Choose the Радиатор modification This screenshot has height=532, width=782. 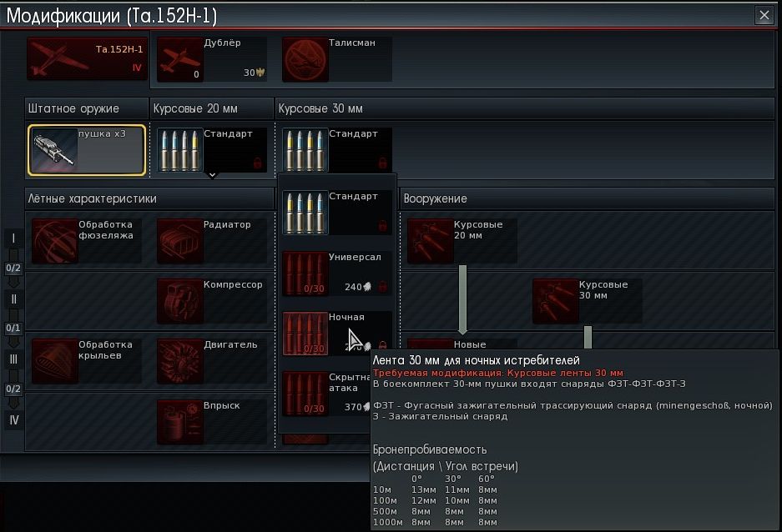pyautogui.click(x=179, y=241)
